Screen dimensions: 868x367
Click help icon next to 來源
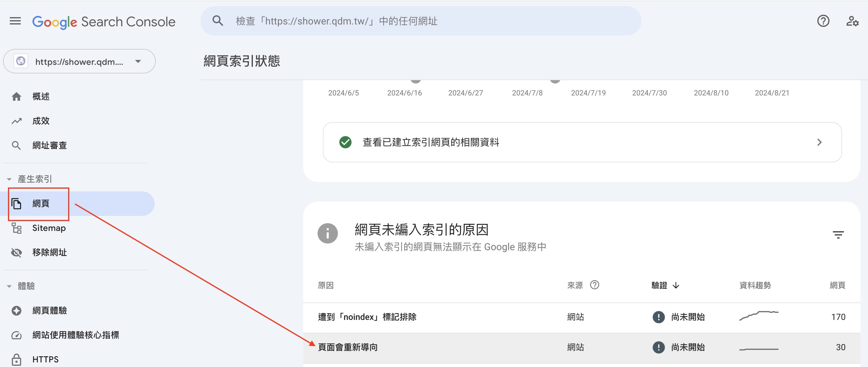[x=594, y=285]
